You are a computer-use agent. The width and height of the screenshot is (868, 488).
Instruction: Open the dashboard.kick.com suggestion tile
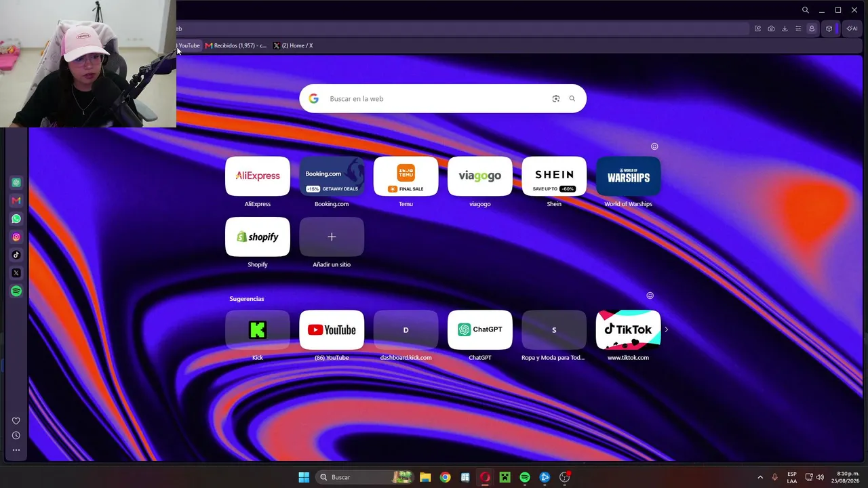pyautogui.click(x=406, y=330)
